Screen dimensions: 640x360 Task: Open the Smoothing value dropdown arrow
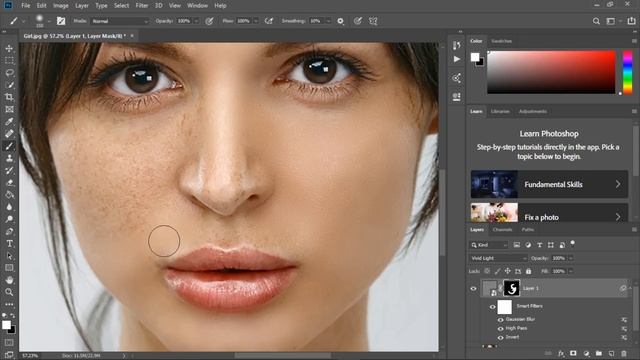tap(328, 21)
